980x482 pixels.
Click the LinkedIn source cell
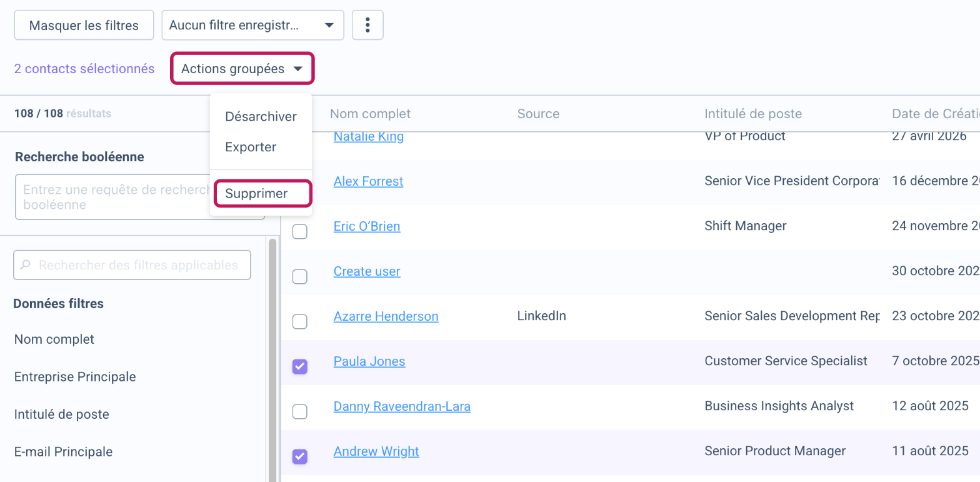(x=542, y=316)
